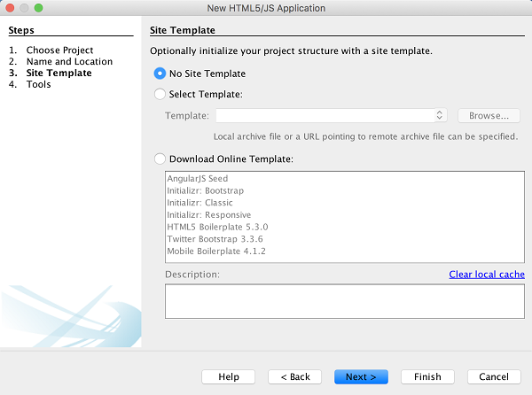532x395 pixels.
Task: Pick Initializr: Bootstrap from the list
Action: coord(205,190)
